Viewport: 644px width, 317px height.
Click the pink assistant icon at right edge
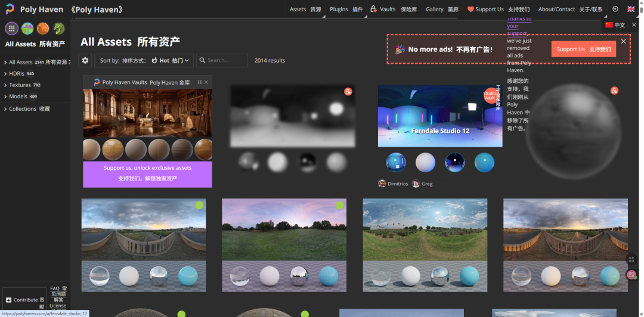point(631,274)
